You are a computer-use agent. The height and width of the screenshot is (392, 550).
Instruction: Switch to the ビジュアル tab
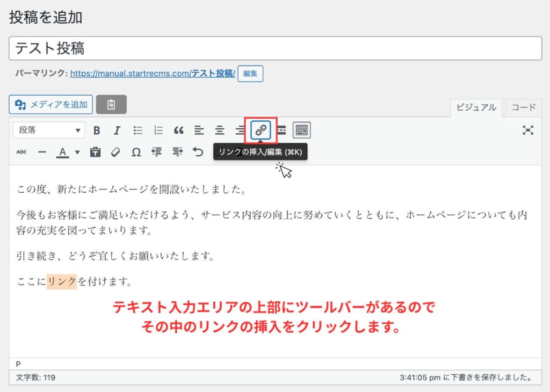coord(476,107)
